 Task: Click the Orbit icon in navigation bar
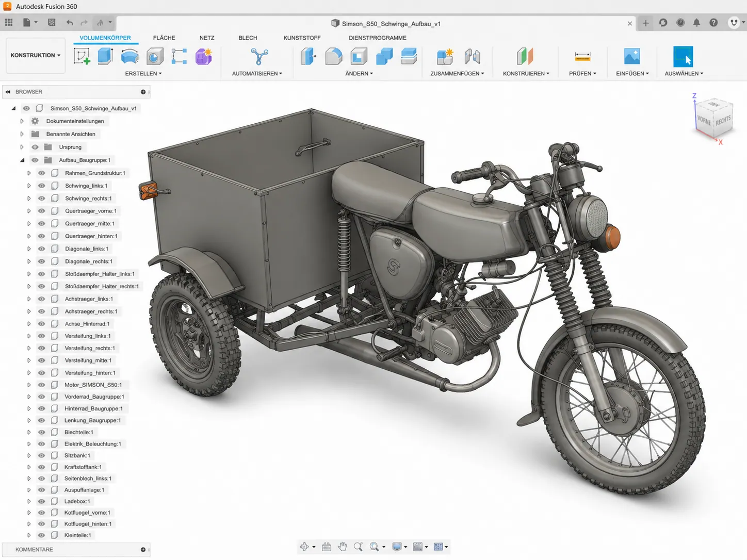coord(304,547)
